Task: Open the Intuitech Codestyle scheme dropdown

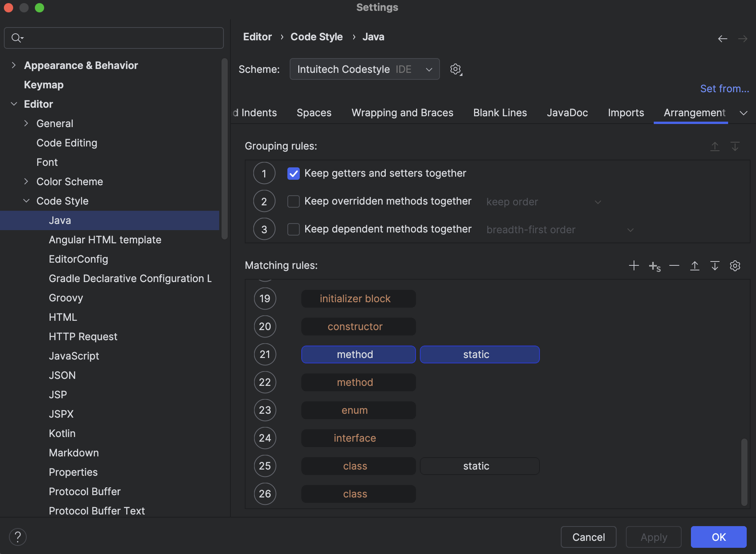Action: [x=364, y=69]
